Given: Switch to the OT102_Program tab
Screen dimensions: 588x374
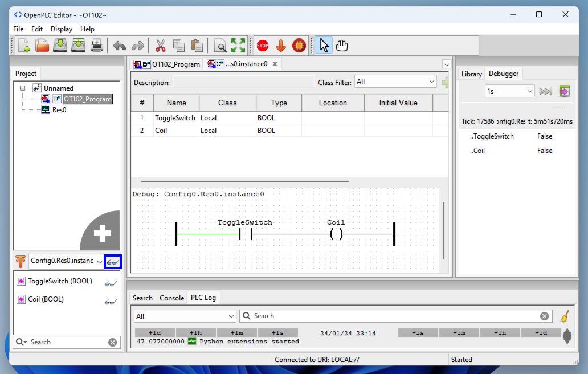Looking at the screenshot, I should 167,64.
